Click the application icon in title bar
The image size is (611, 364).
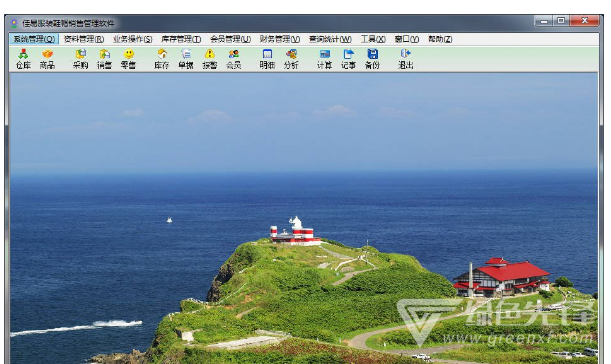pos(14,23)
